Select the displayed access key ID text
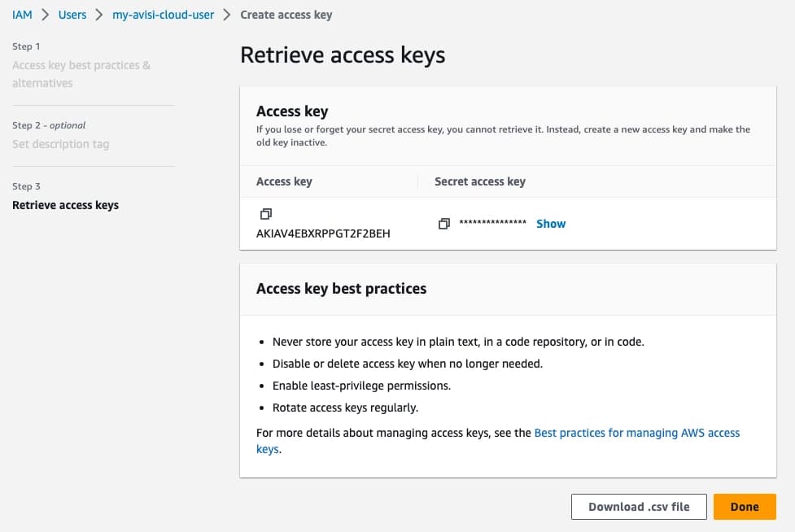 point(323,233)
